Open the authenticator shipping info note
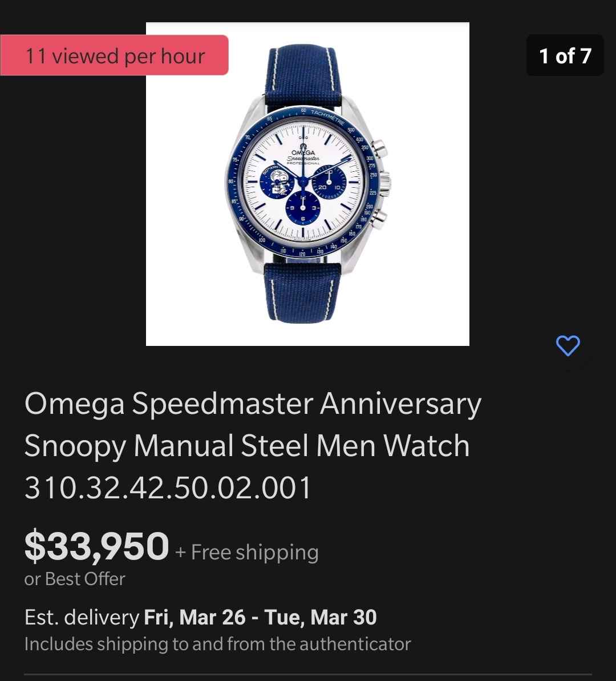 (217, 644)
